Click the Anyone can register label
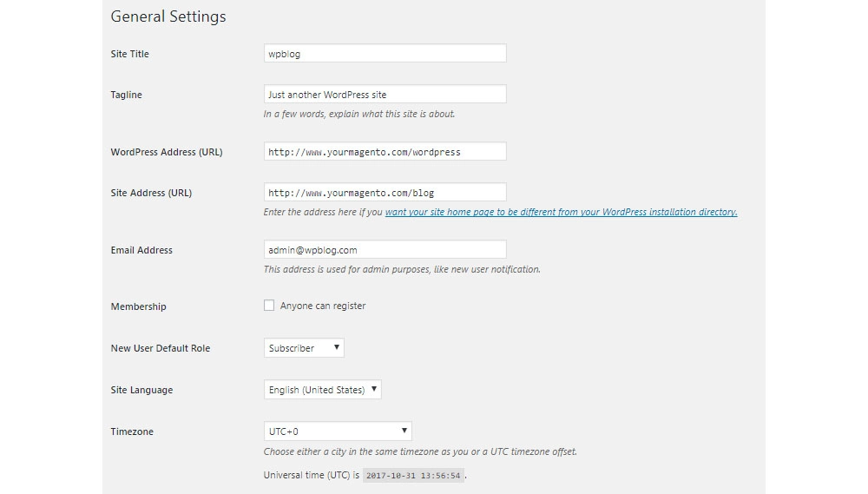This screenshot has height=494, width=868. (x=322, y=306)
